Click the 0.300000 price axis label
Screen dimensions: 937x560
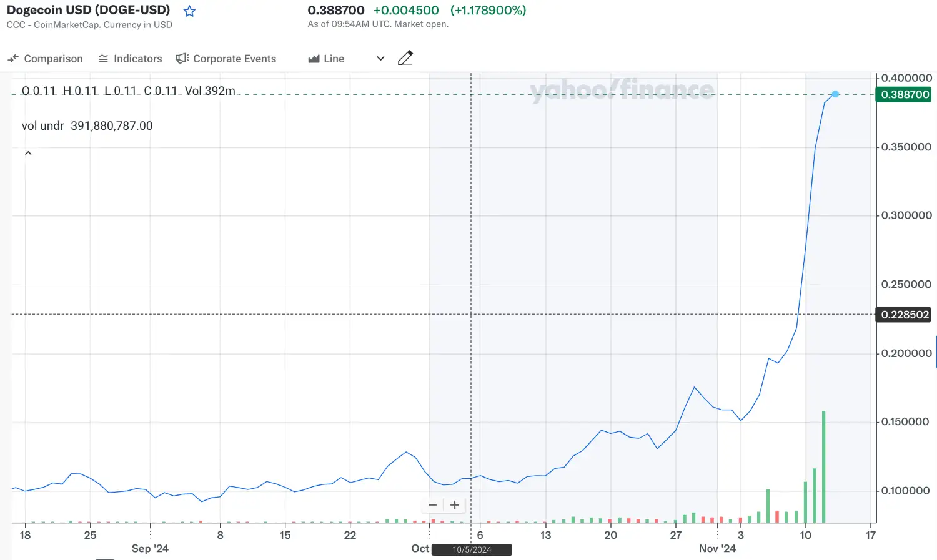click(x=906, y=215)
